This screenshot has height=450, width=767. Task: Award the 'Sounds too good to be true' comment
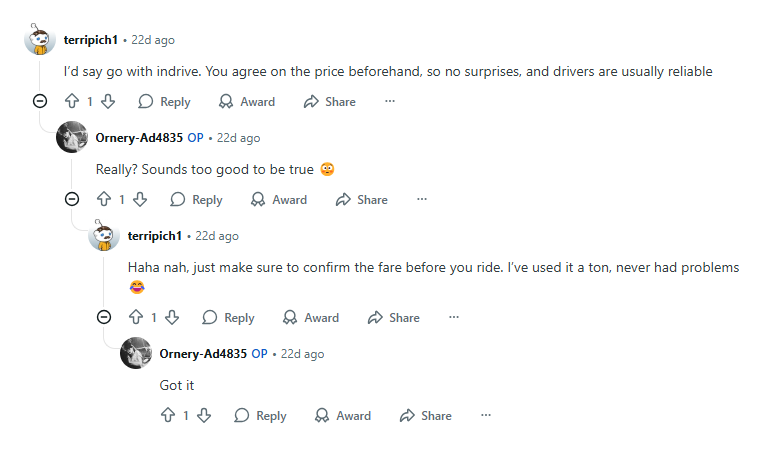pyautogui.click(x=279, y=199)
